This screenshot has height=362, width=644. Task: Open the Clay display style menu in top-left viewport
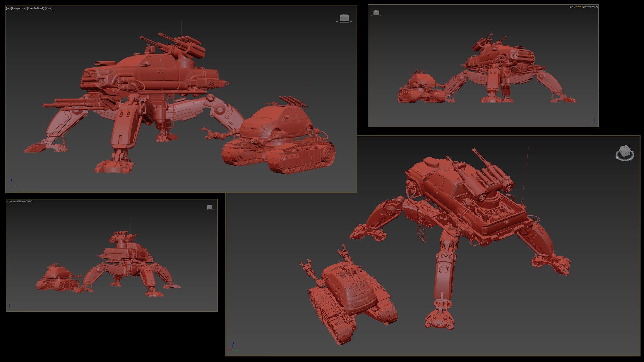(x=49, y=8)
